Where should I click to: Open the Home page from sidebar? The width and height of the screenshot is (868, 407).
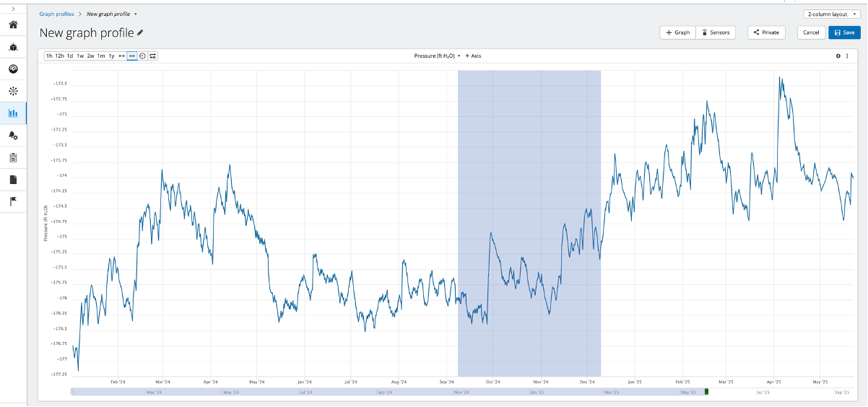(13, 25)
